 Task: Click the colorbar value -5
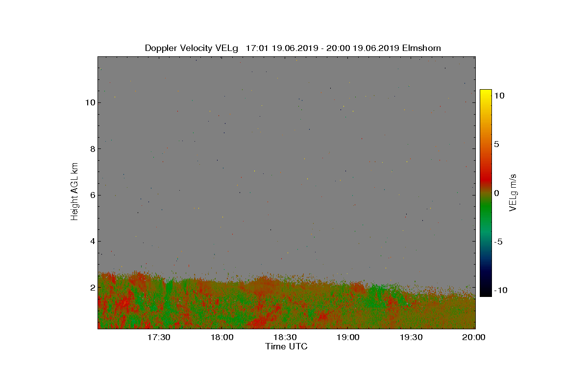coord(498,242)
